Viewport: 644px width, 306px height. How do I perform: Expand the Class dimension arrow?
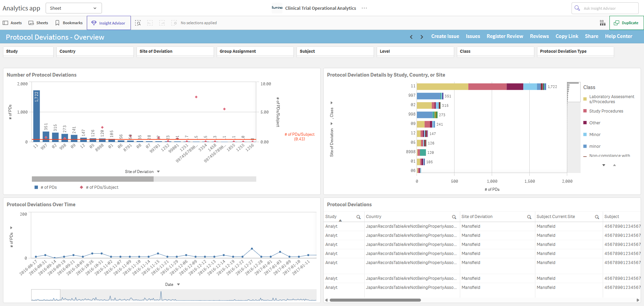click(332, 103)
